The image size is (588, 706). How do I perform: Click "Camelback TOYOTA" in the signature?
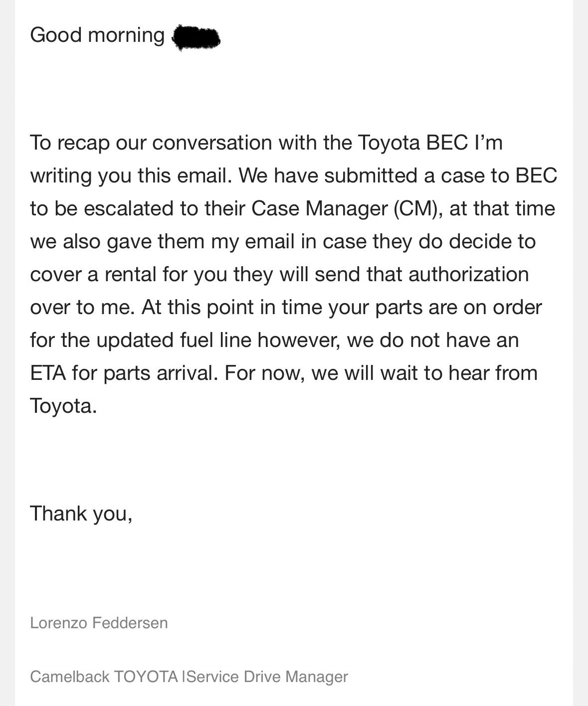coord(104,677)
